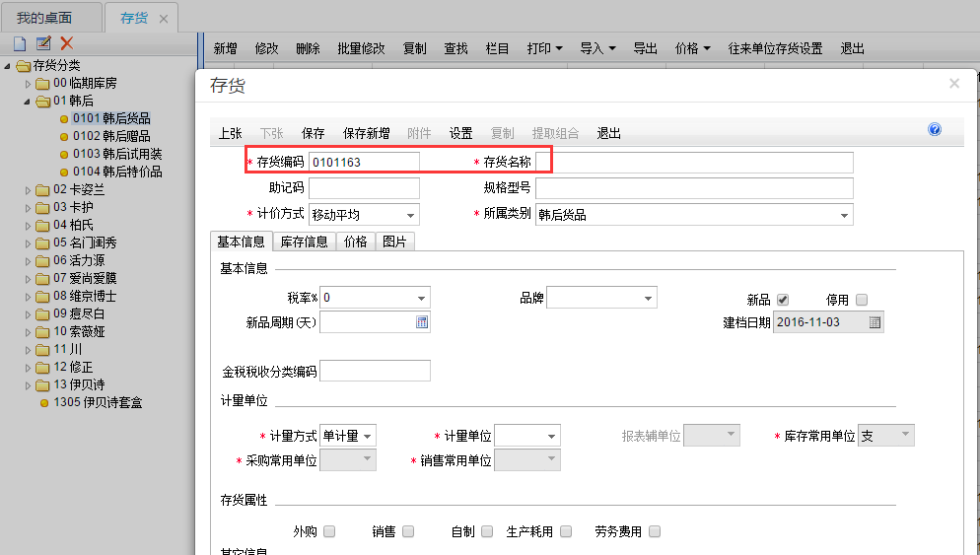
Task: Click the 存货编码 input field
Action: [365, 163]
